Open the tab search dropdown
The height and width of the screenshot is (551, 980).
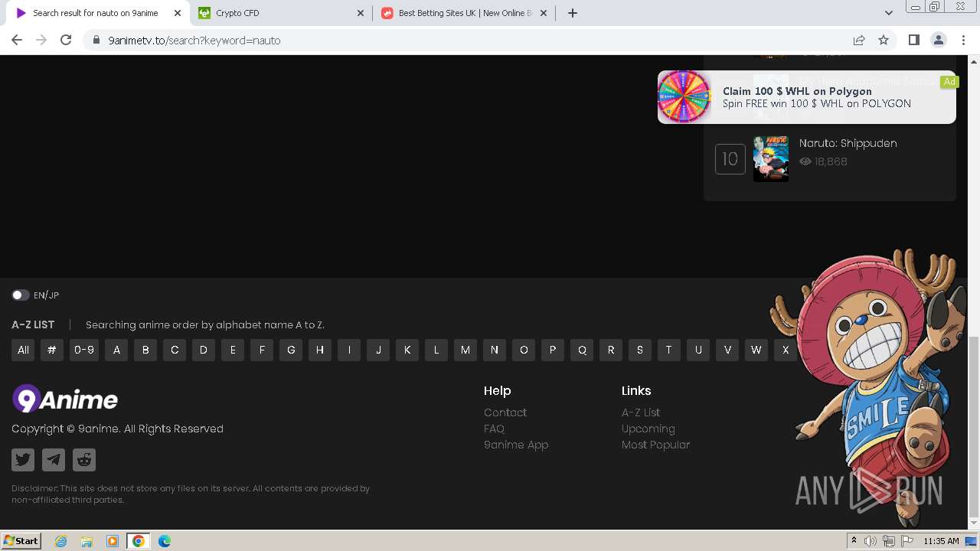pyautogui.click(x=889, y=13)
